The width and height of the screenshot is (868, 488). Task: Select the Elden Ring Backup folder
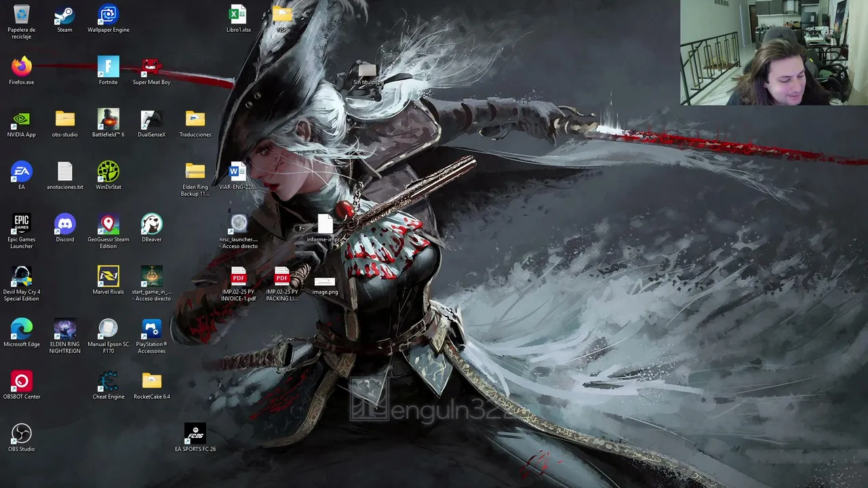coord(195,171)
